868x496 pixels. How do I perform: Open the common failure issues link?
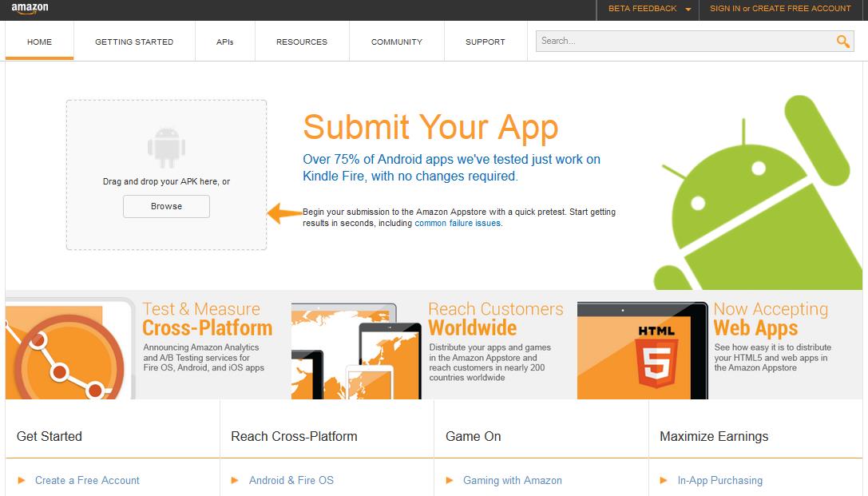click(458, 223)
